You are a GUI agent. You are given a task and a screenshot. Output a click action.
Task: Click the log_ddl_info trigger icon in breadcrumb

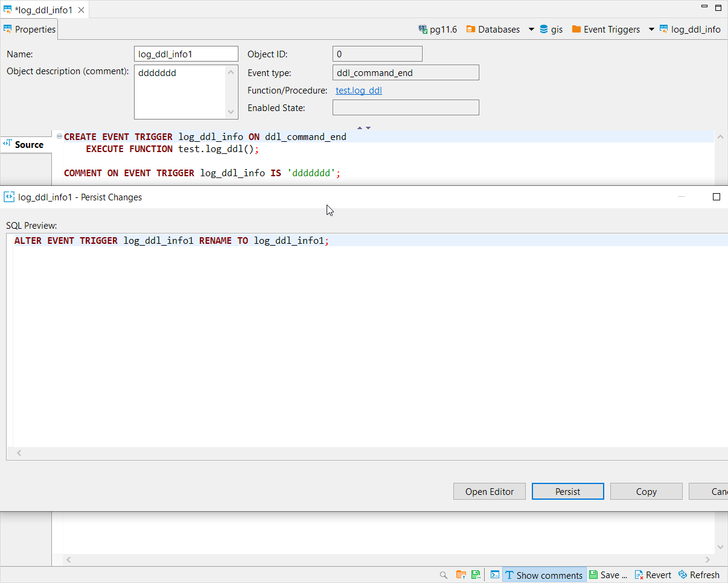[664, 29]
